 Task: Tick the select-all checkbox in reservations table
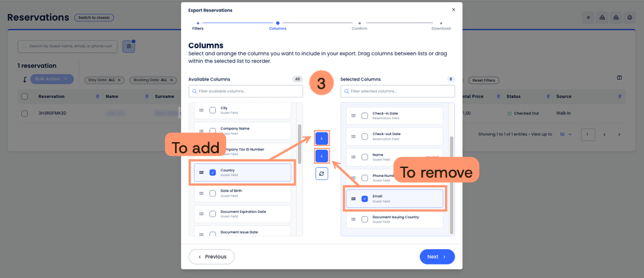[24, 97]
